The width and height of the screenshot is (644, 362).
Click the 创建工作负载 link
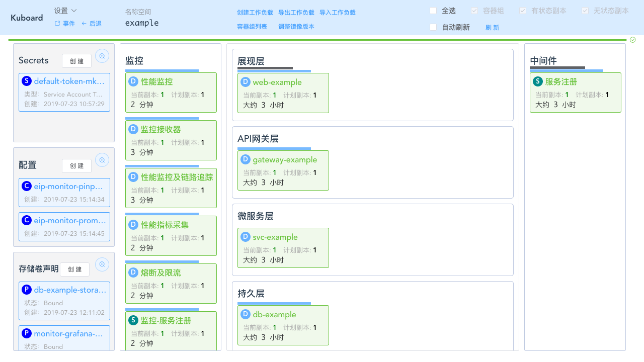coord(255,12)
